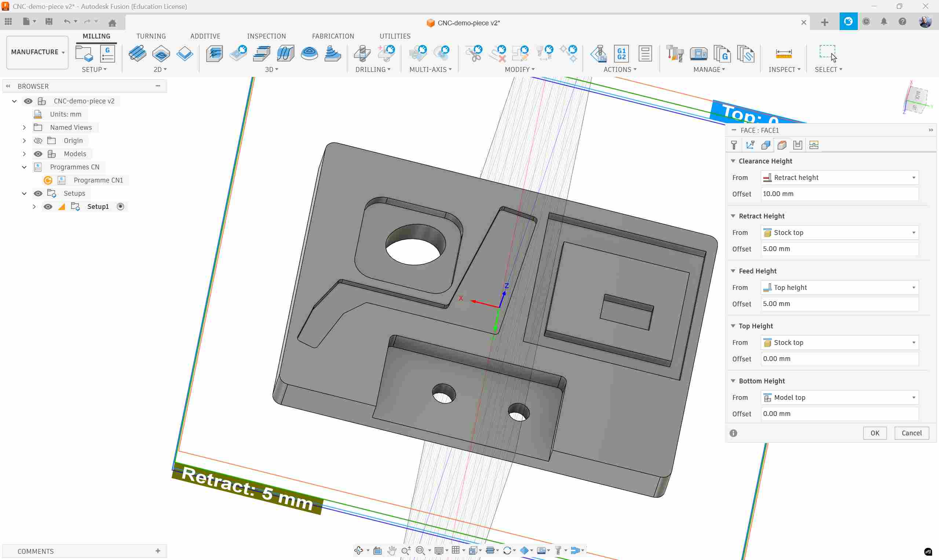Switch to the TURNING tab

pos(151,36)
